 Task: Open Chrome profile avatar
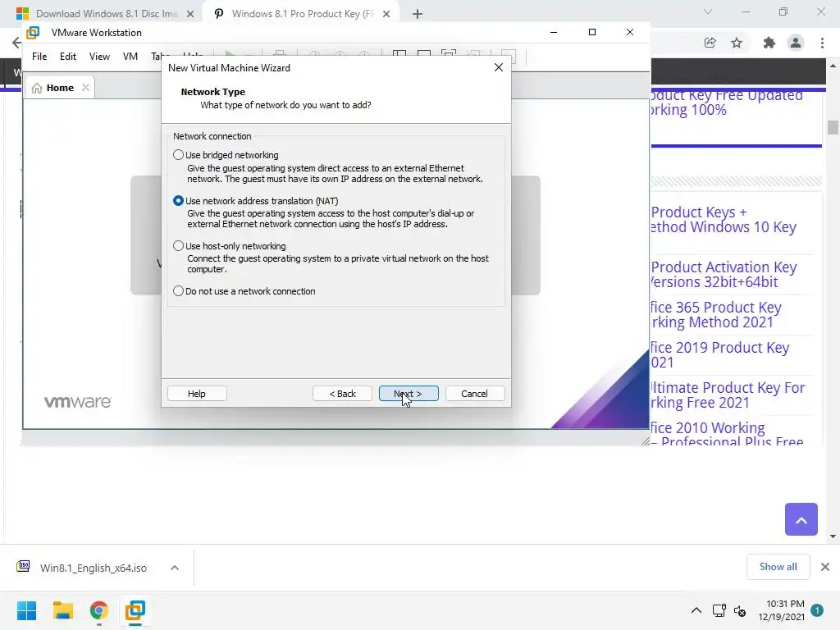pyautogui.click(x=796, y=43)
